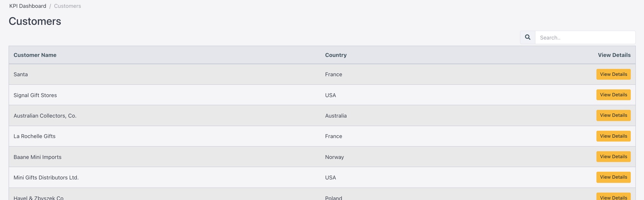
Task: Click the Customers breadcrumb item
Action: click(68, 6)
